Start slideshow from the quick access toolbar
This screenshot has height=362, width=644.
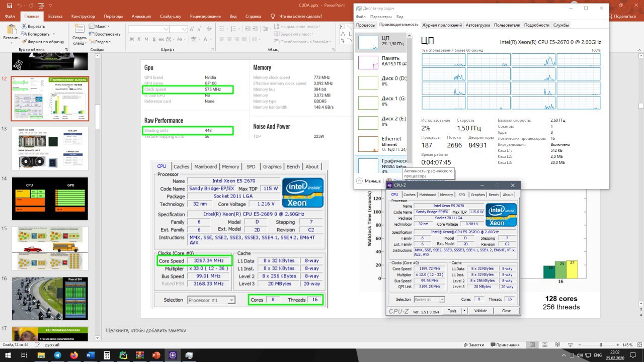42,6
